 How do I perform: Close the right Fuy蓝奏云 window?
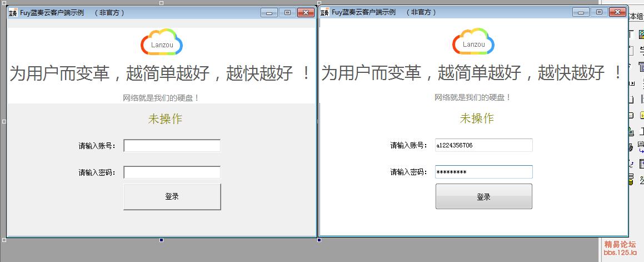617,12
